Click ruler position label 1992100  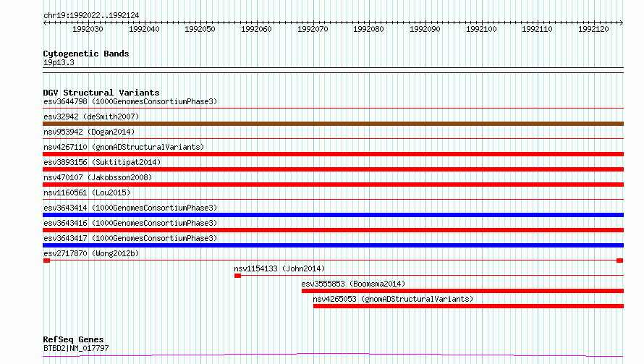coord(481,29)
